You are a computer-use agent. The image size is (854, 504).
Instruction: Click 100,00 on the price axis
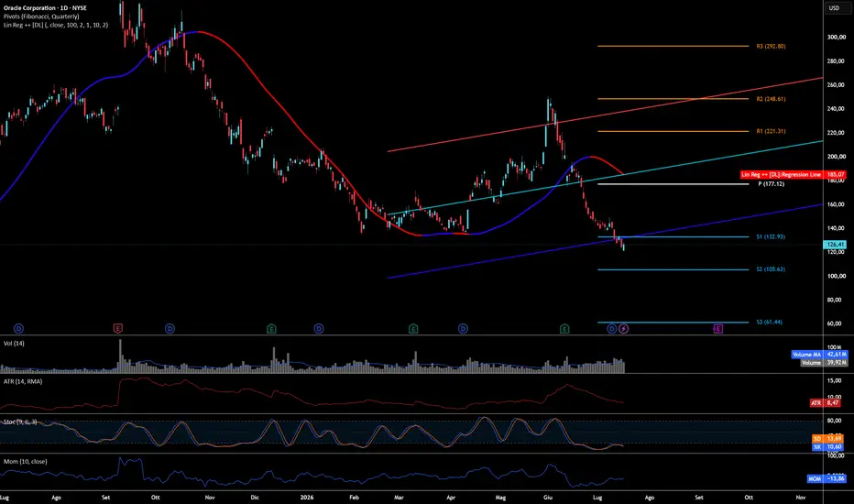836,276
